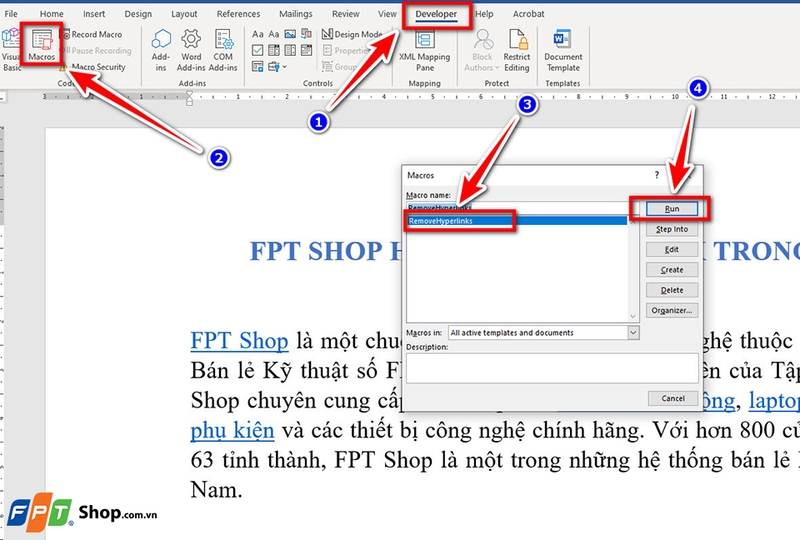Switch to the View tab

pos(387,14)
